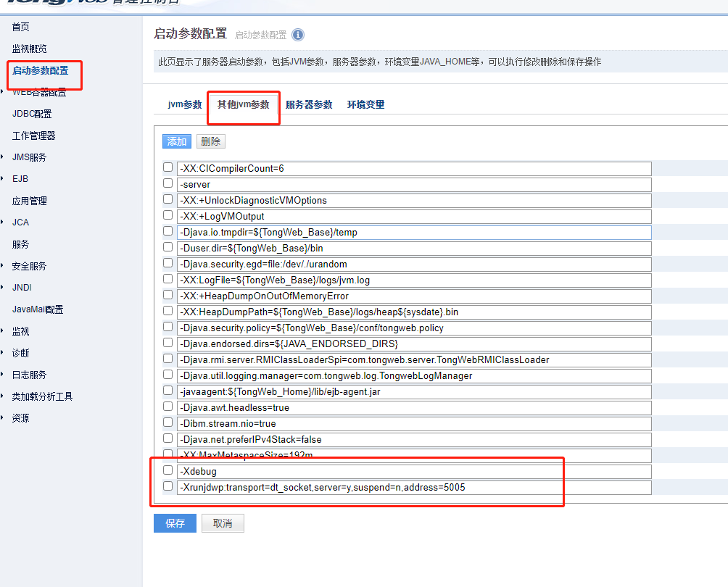Click the 删除 button
The height and width of the screenshot is (587, 728).
pos(210,141)
